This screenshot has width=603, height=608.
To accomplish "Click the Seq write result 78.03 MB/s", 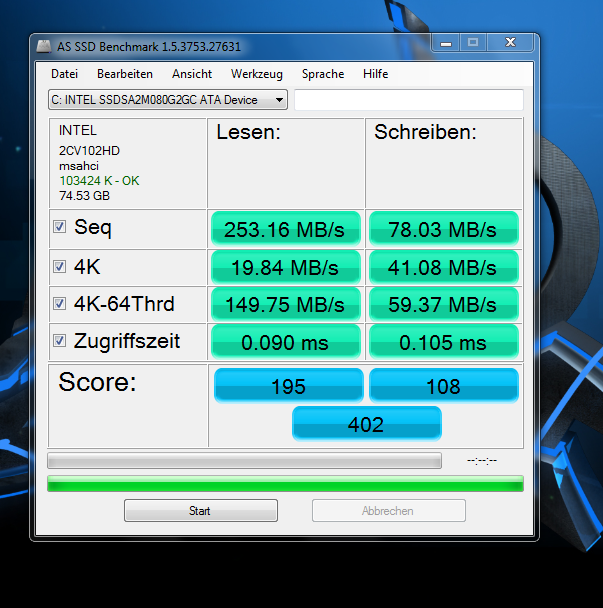I will (444, 229).
